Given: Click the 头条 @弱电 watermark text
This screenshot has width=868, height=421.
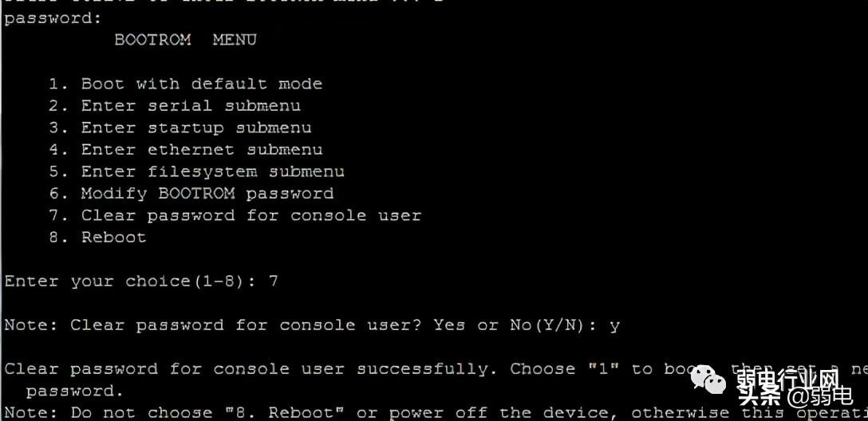Looking at the screenshot, I should pos(795,395).
